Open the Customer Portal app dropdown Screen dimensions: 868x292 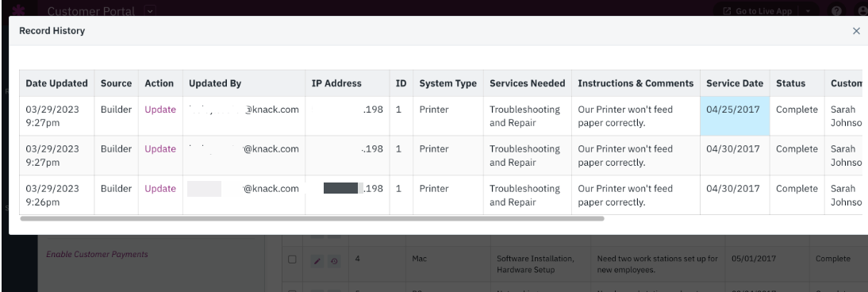pyautogui.click(x=150, y=10)
